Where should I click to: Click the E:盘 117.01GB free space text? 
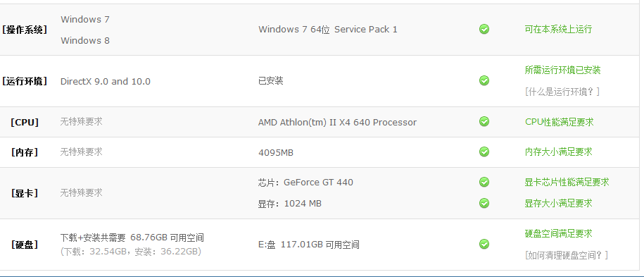tap(308, 245)
